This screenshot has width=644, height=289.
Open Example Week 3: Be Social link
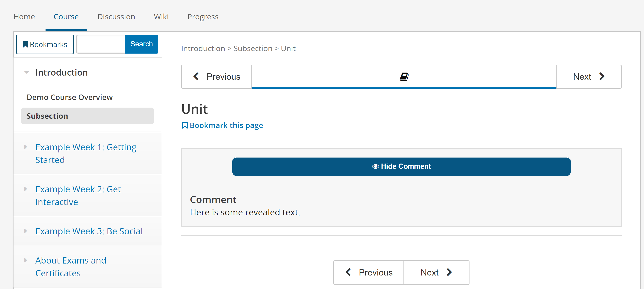pyautogui.click(x=89, y=231)
